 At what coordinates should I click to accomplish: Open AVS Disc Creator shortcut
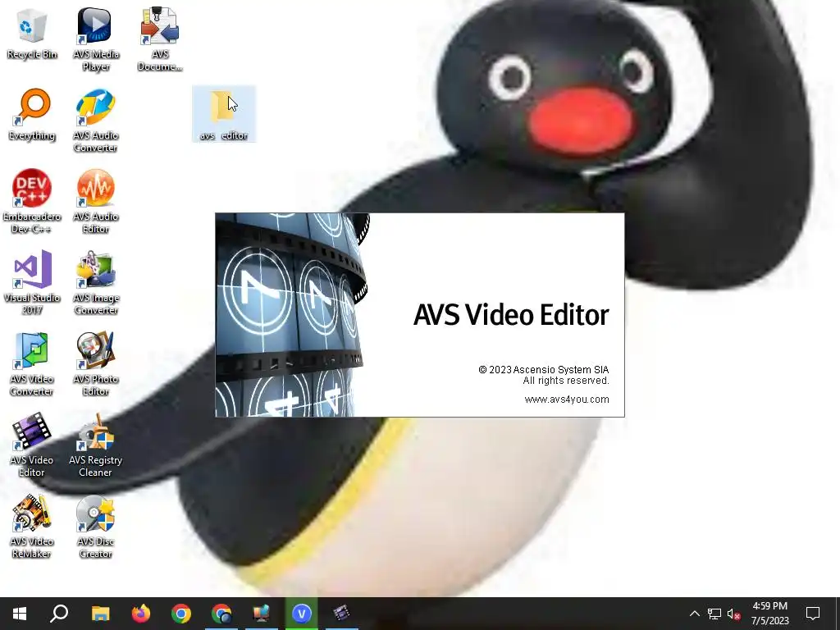[x=95, y=526]
